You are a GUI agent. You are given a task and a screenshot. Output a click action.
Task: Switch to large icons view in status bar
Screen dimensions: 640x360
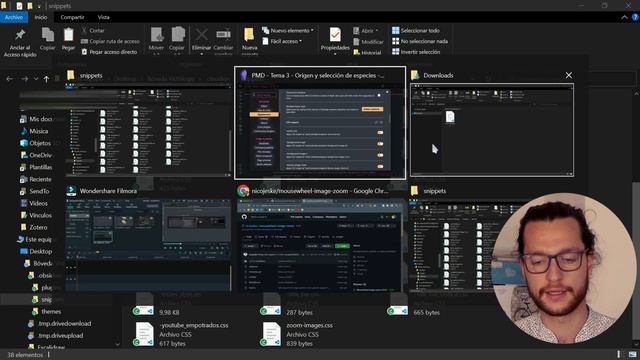tap(632, 354)
